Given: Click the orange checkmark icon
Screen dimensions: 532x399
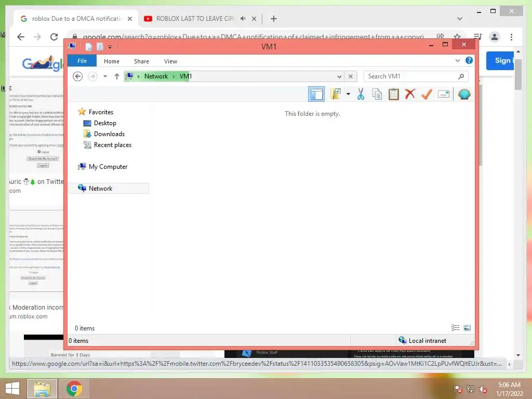Looking at the screenshot, I should tap(427, 94).
